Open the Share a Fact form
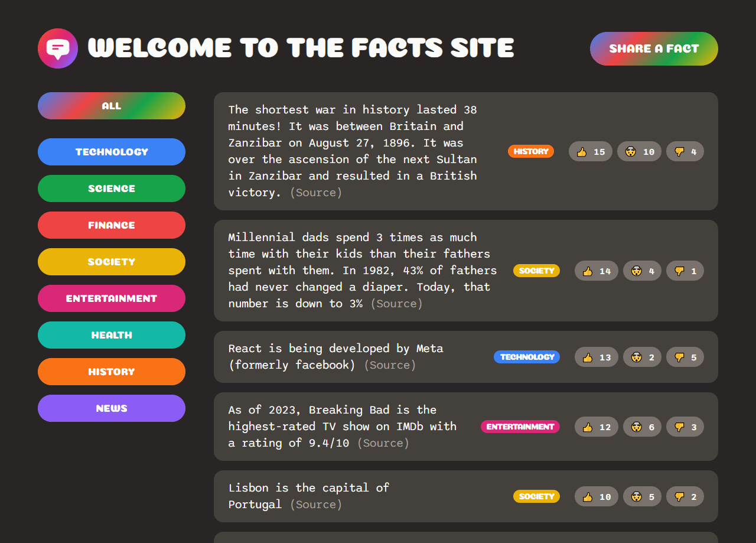 pyautogui.click(x=654, y=48)
